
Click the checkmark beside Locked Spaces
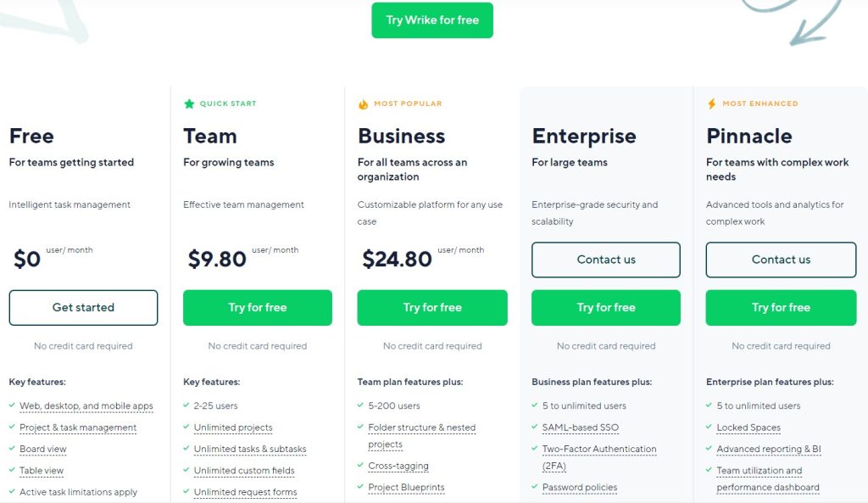coord(710,428)
